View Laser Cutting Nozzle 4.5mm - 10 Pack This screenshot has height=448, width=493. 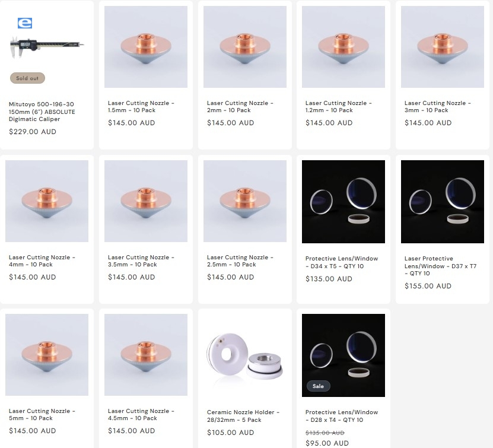pos(141,415)
